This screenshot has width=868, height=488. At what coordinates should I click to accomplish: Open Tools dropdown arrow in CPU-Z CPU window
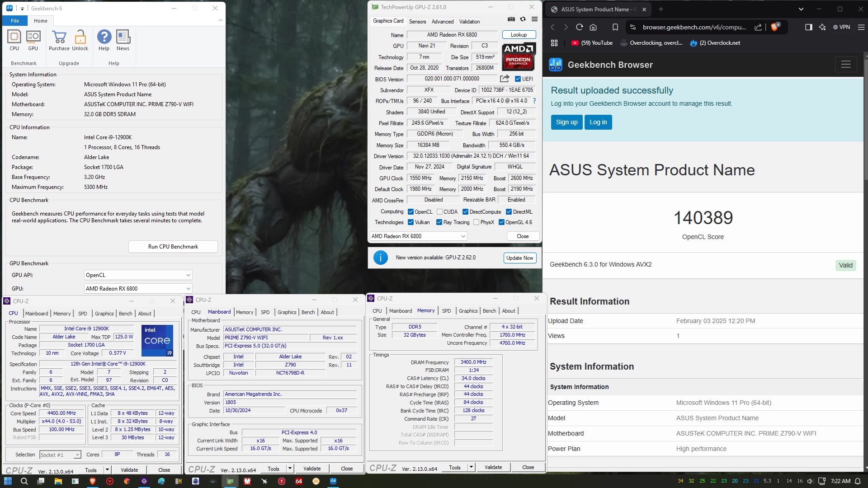tap(107, 470)
